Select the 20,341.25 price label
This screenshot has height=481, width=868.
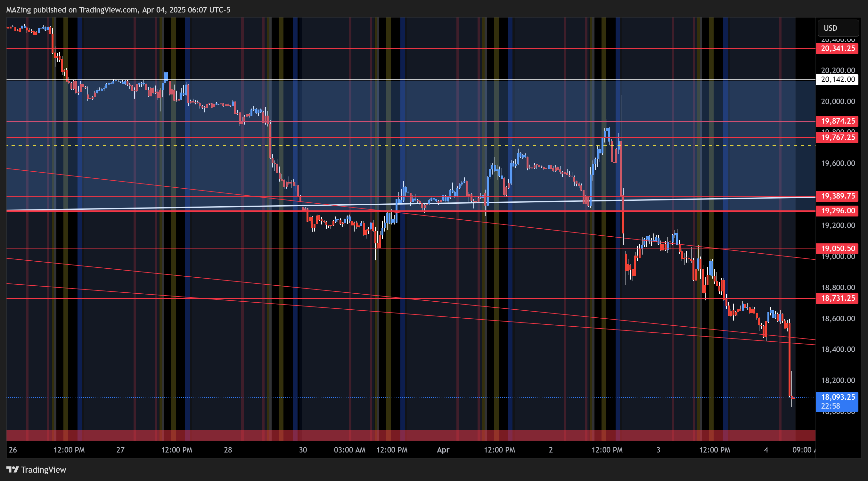tap(837, 48)
